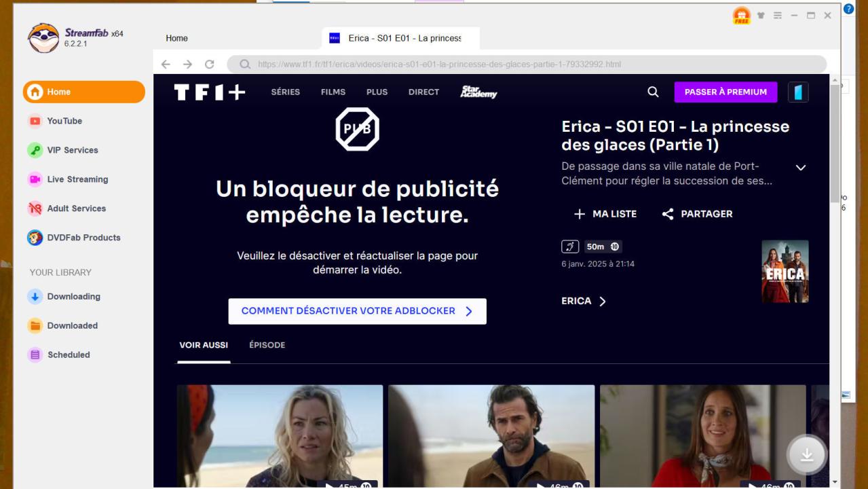Open PLUS in the TF1+ navigation
Screen dimensions: 868x489
(377, 92)
